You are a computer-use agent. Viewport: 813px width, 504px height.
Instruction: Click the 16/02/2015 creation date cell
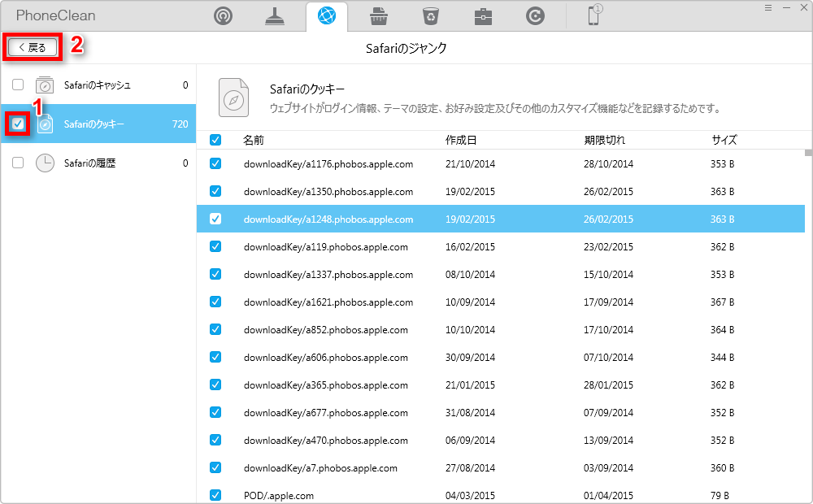[x=470, y=247]
